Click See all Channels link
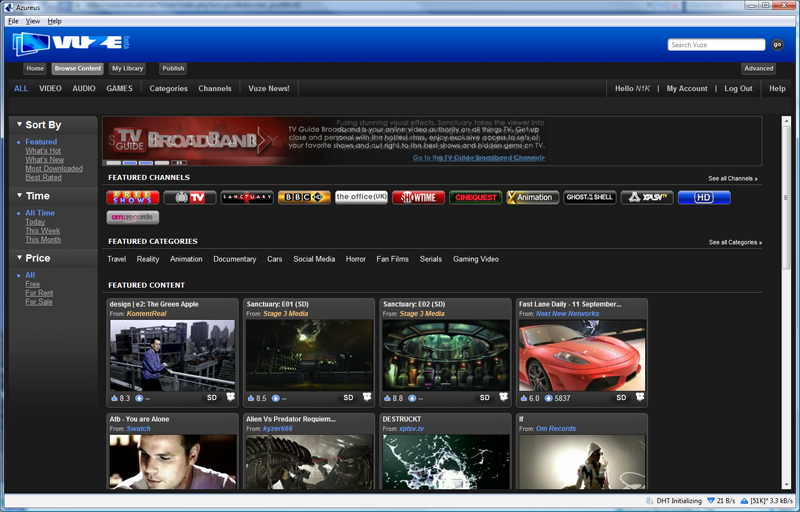This screenshot has height=512, width=800. (733, 178)
